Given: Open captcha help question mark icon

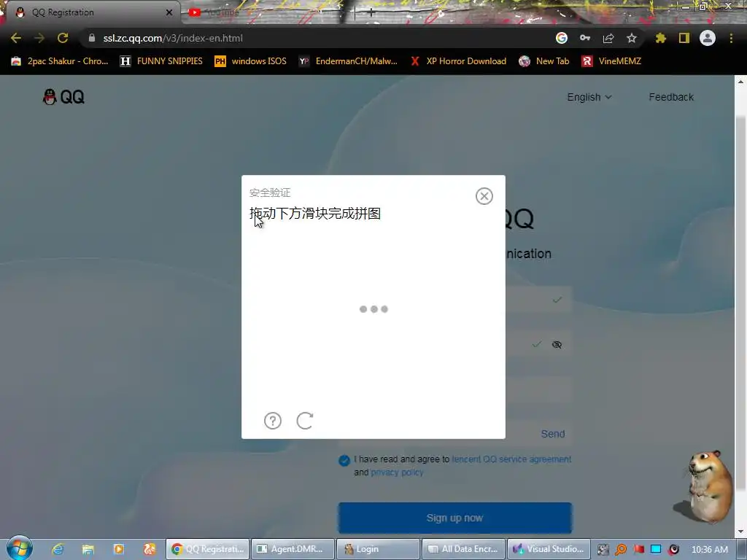Looking at the screenshot, I should pyautogui.click(x=273, y=421).
